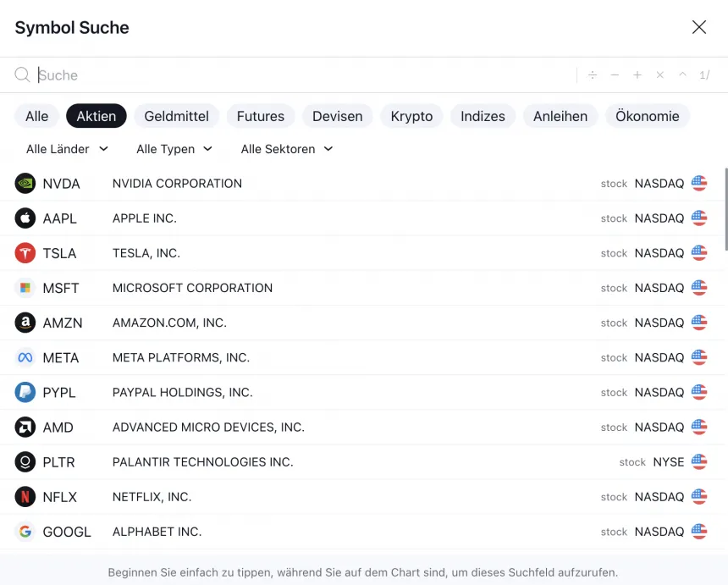Choose the MSFT Microsoft Corporation row
Image resolution: width=728 pixels, height=585 pixels.
(339, 288)
